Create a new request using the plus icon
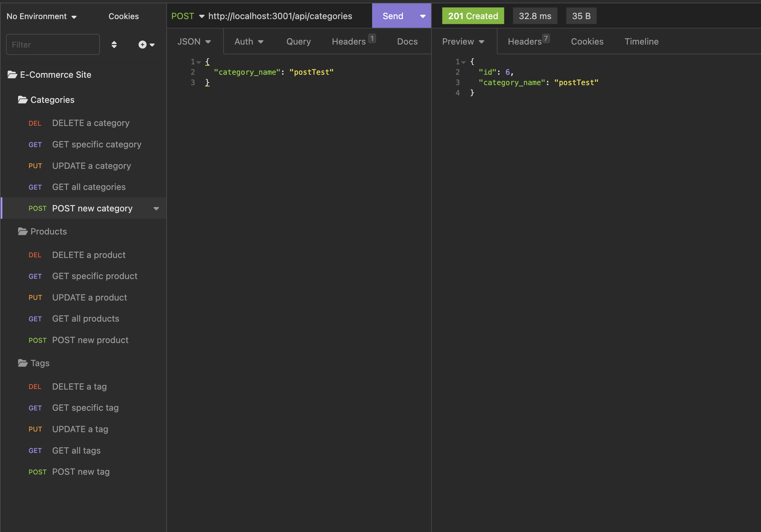The image size is (761, 532). point(142,44)
